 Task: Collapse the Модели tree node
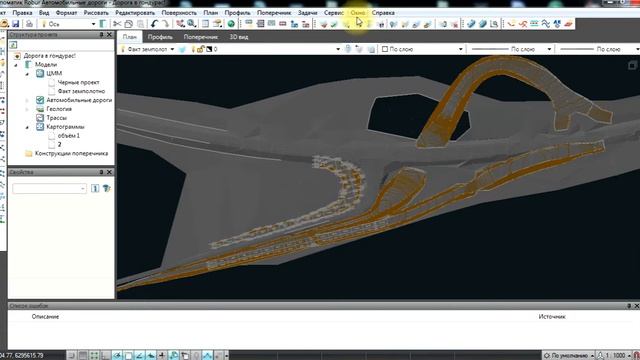click(x=16, y=65)
